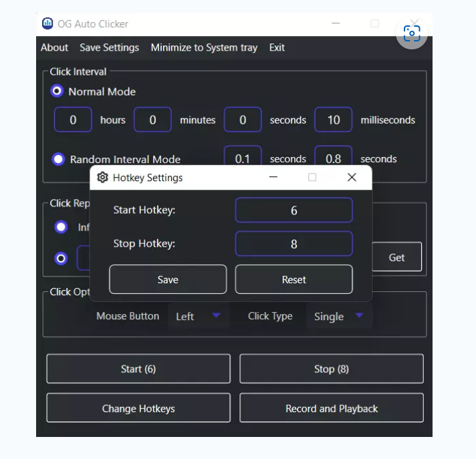The height and width of the screenshot is (459, 476).
Task: Minimize the OG Auto Clicker window
Action: [336, 23]
